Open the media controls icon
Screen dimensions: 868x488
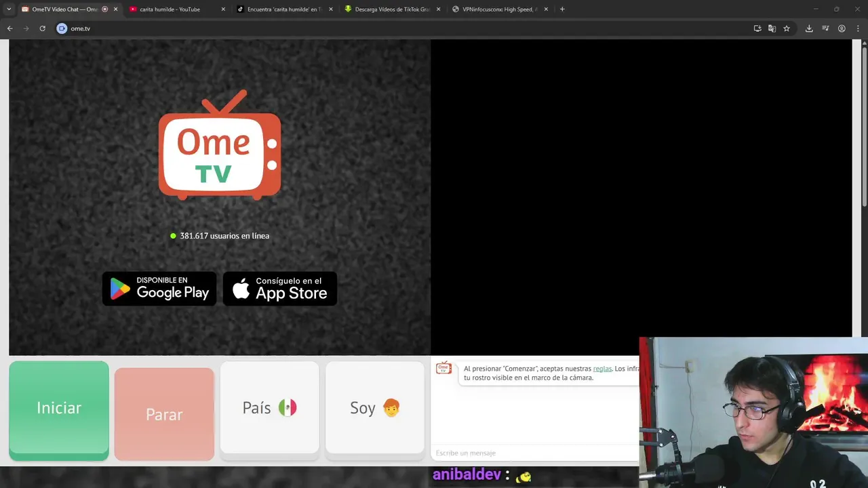click(825, 28)
